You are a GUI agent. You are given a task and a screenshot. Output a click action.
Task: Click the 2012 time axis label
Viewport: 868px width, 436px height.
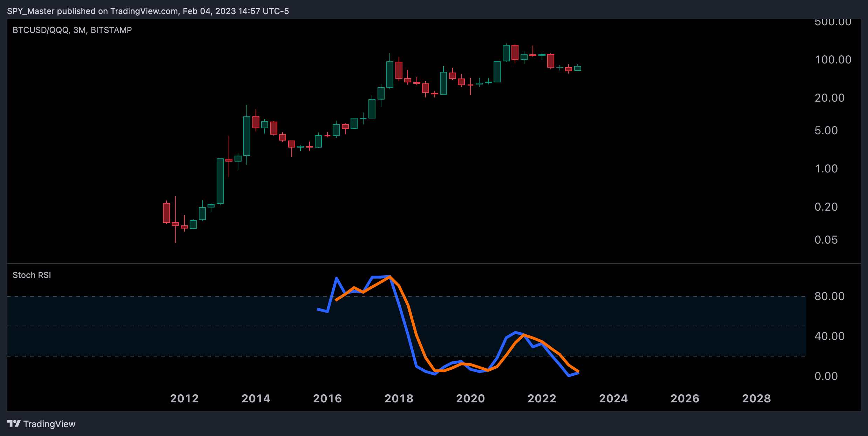coord(184,398)
